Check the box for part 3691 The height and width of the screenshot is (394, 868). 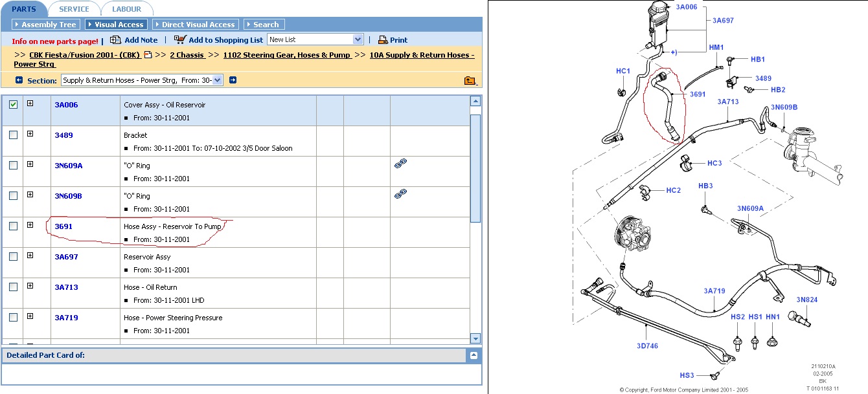tap(14, 226)
